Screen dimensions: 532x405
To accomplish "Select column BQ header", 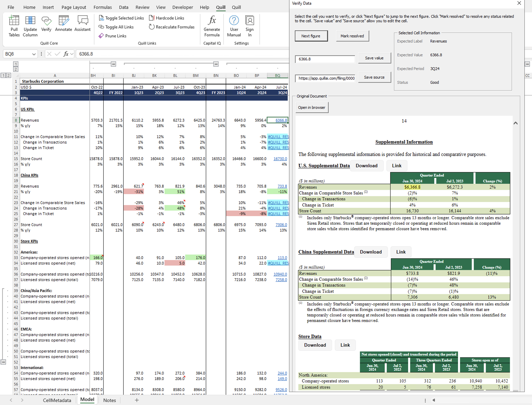I will tap(278, 76).
